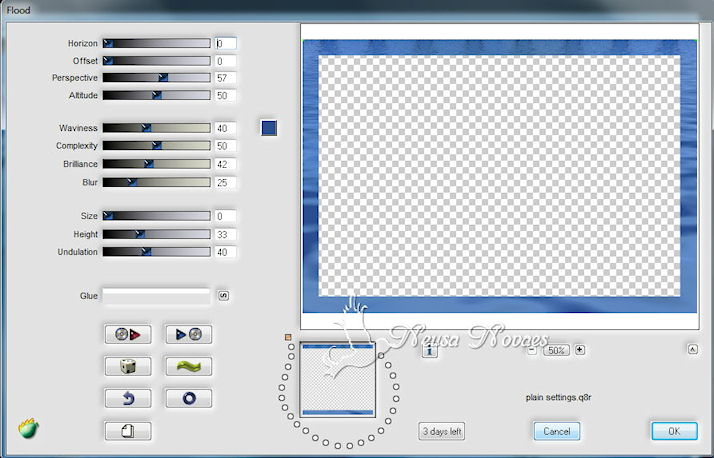Click the load settings disc-and-red-arrow button

click(x=128, y=335)
